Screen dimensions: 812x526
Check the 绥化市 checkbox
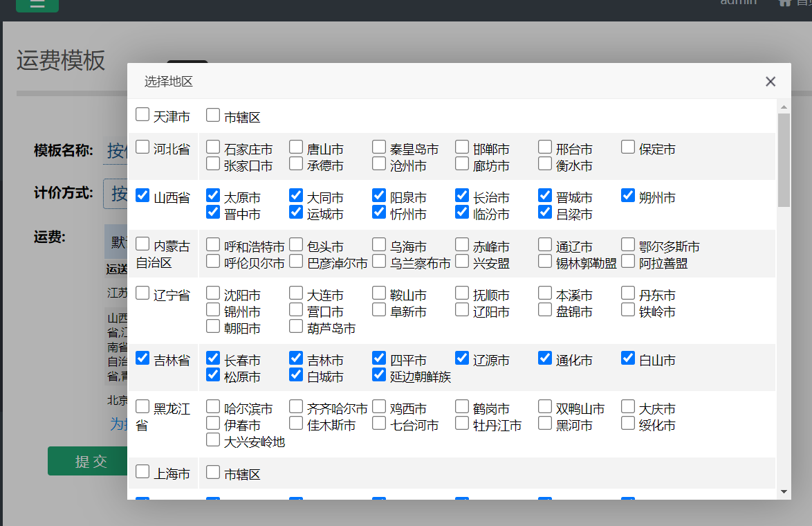pyautogui.click(x=627, y=423)
